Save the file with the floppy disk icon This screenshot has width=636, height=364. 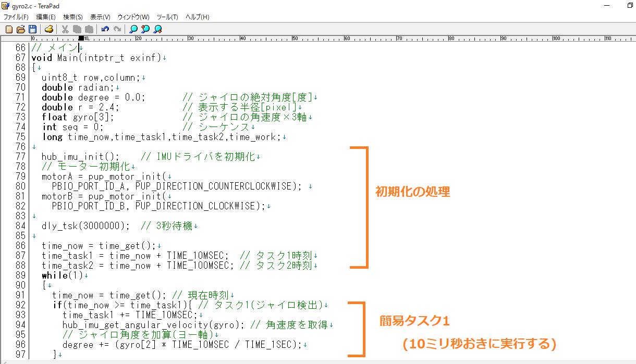point(32,29)
